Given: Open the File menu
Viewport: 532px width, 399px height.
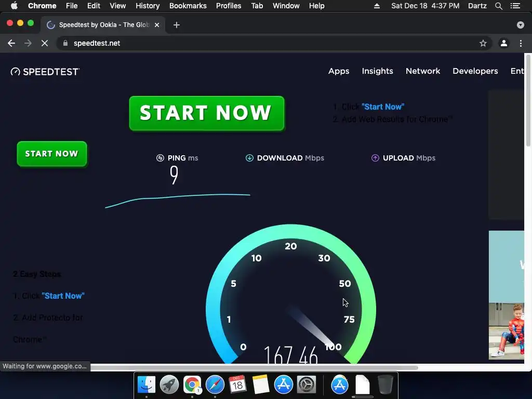Looking at the screenshot, I should 72,6.
